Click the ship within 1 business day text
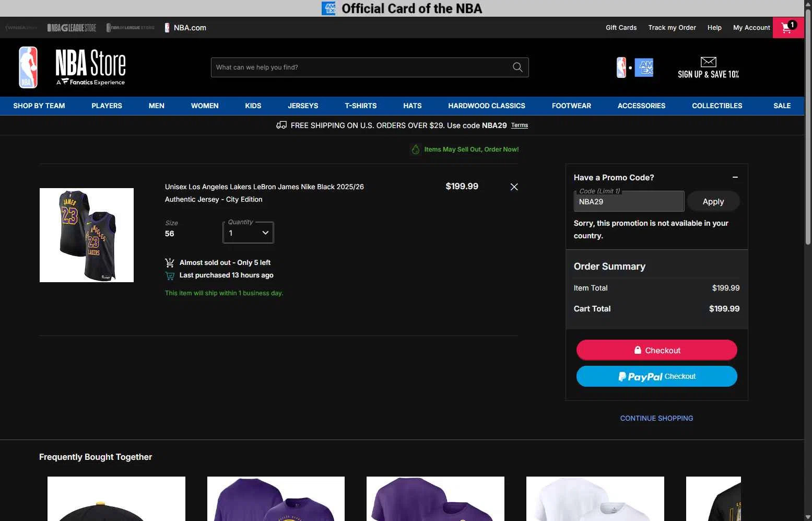This screenshot has width=812, height=521. point(224,293)
